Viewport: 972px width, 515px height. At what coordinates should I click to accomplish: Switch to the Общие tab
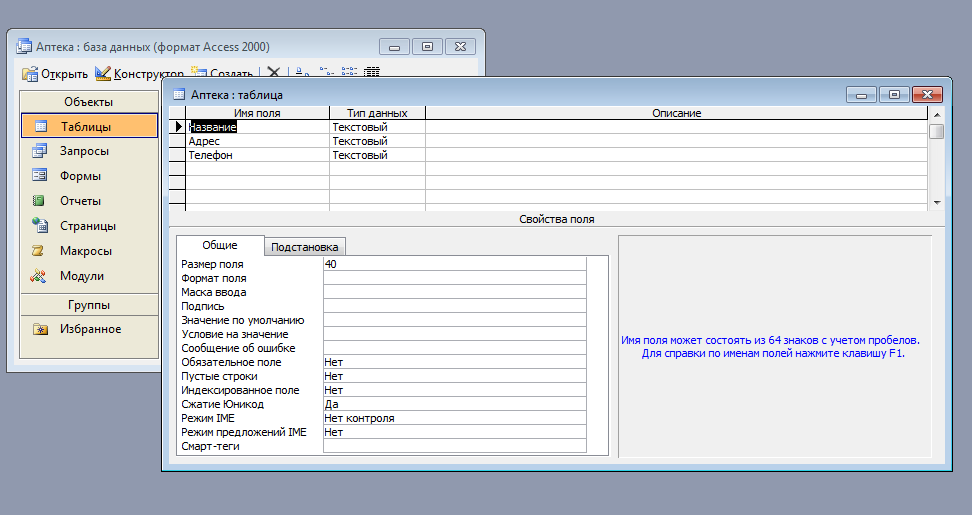click(x=220, y=245)
